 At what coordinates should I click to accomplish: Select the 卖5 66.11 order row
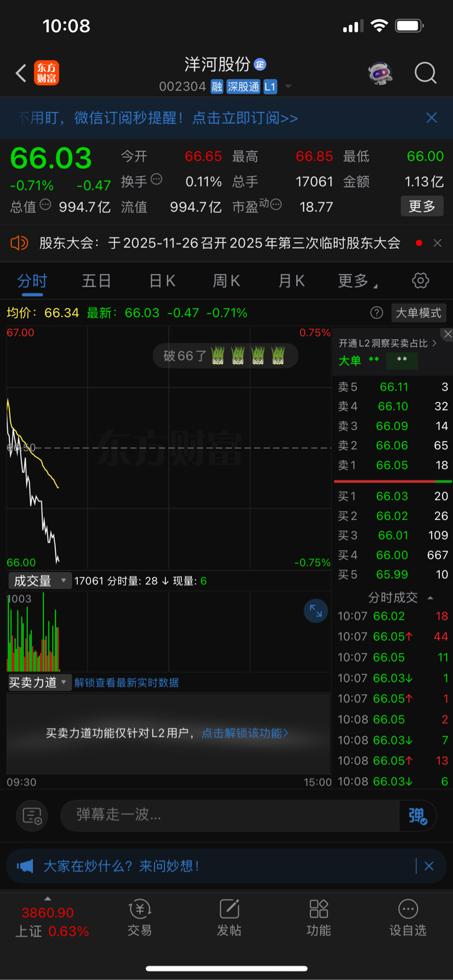tap(393, 387)
